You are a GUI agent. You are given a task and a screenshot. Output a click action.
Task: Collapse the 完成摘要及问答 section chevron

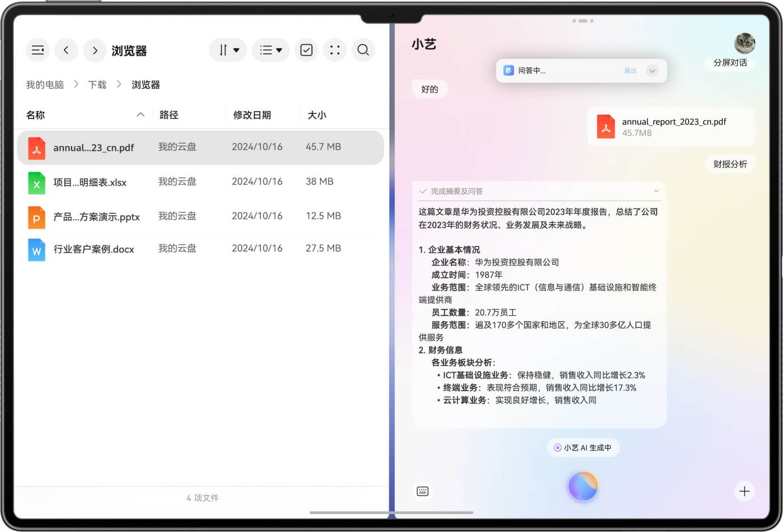tap(656, 191)
